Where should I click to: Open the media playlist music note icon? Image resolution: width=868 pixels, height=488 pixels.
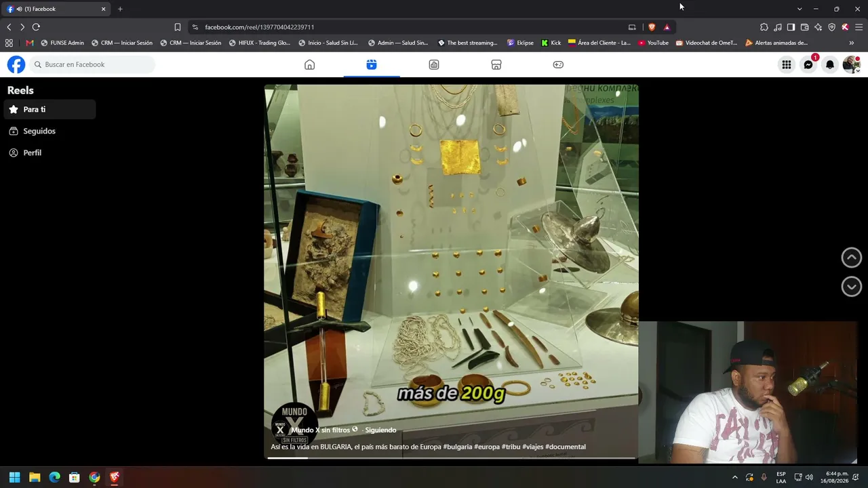click(x=778, y=27)
